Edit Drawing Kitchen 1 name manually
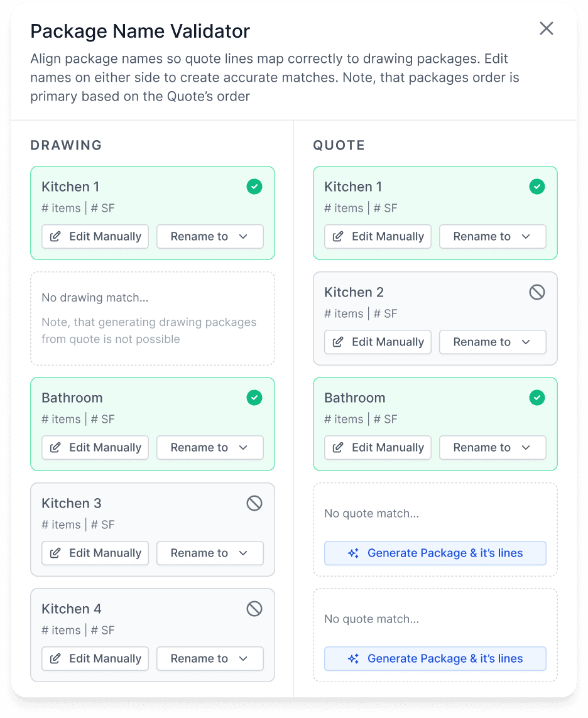Image resolution: width=588 pixels, height=718 pixels. click(x=95, y=237)
